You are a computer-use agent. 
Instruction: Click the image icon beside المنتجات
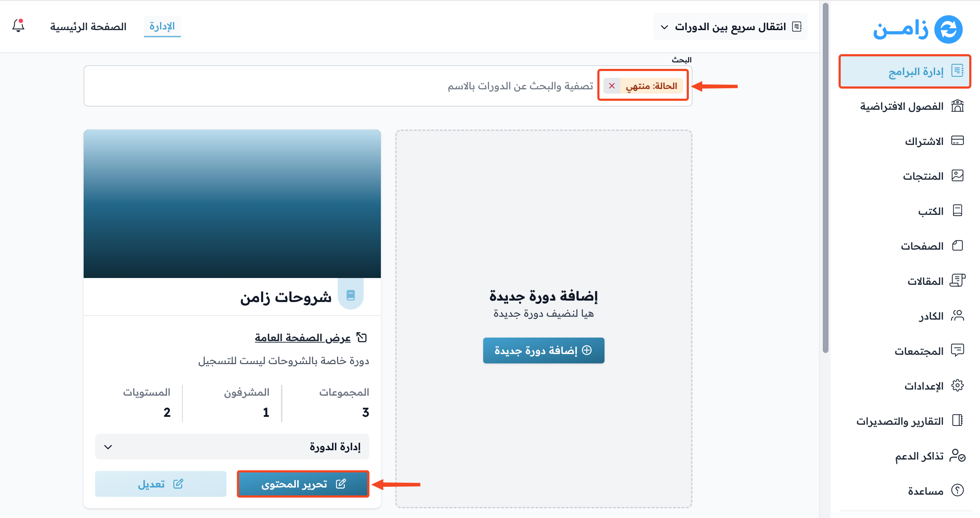pyautogui.click(x=957, y=175)
